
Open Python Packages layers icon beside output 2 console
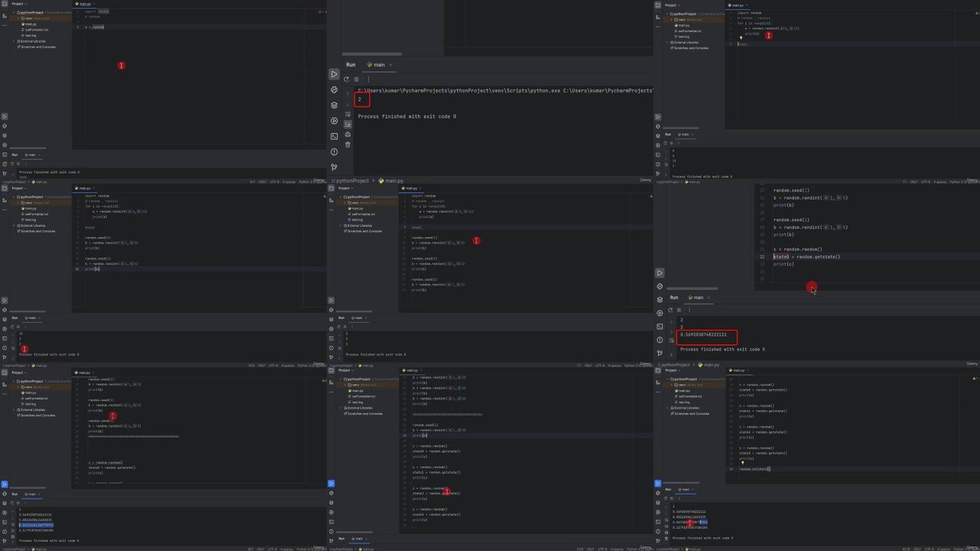pyautogui.click(x=334, y=105)
